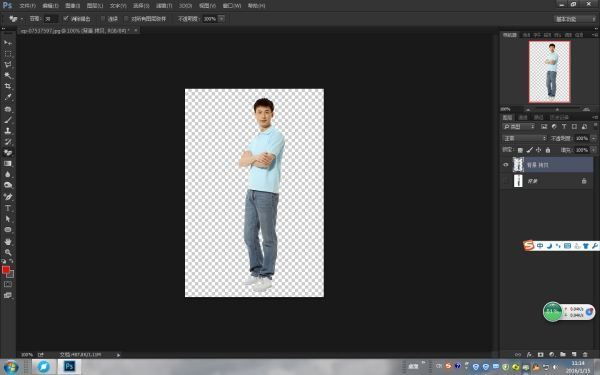This screenshot has height=375, width=600.
Task: Open the 选择 (Select) menu
Action: tap(141, 6)
